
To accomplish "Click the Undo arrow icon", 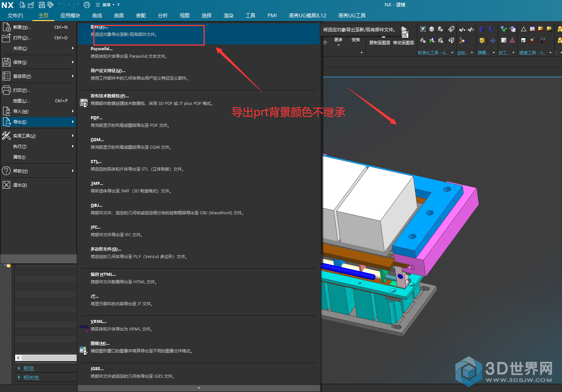I will point(62,5).
